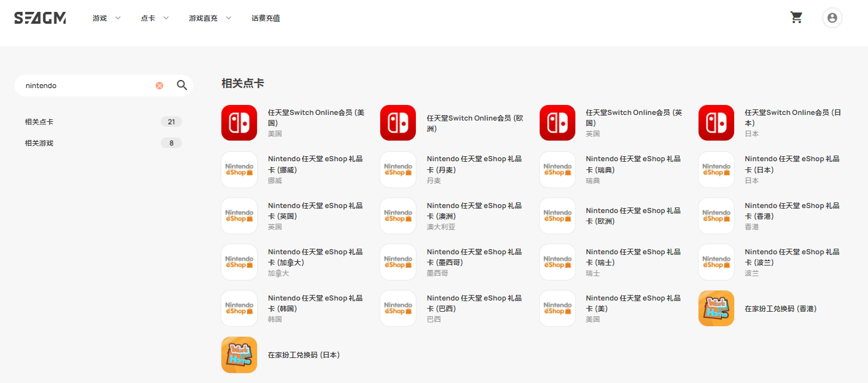Click the eShop 礼品卡 (韩国) icon

tap(239, 308)
